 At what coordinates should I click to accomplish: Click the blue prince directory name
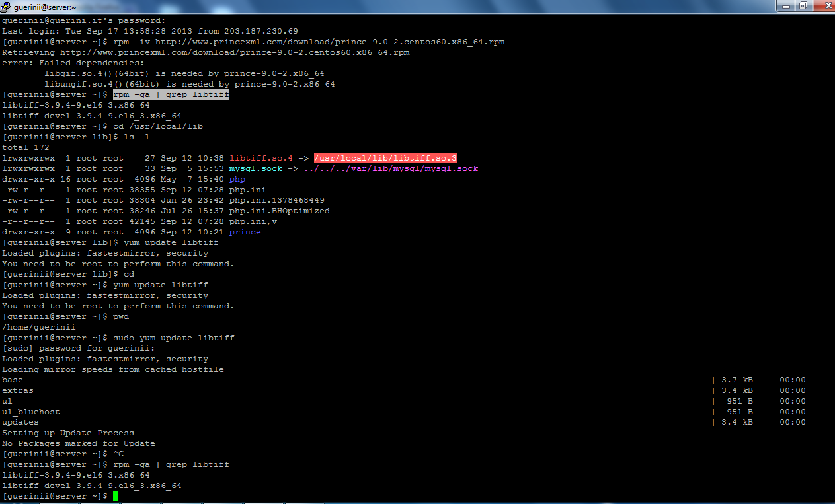pos(245,232)
